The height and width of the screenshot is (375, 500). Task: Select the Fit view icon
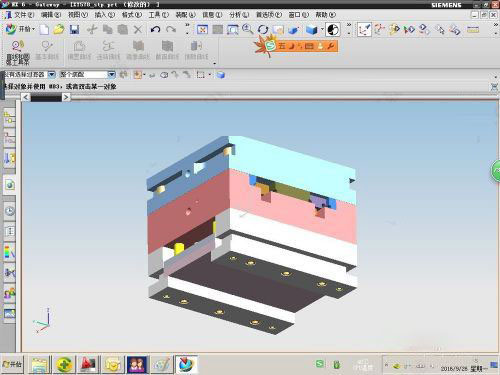coord(202,30)
